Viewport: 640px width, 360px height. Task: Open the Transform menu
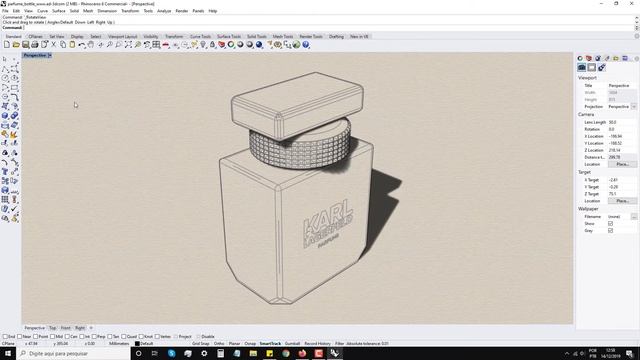(130, 11)
